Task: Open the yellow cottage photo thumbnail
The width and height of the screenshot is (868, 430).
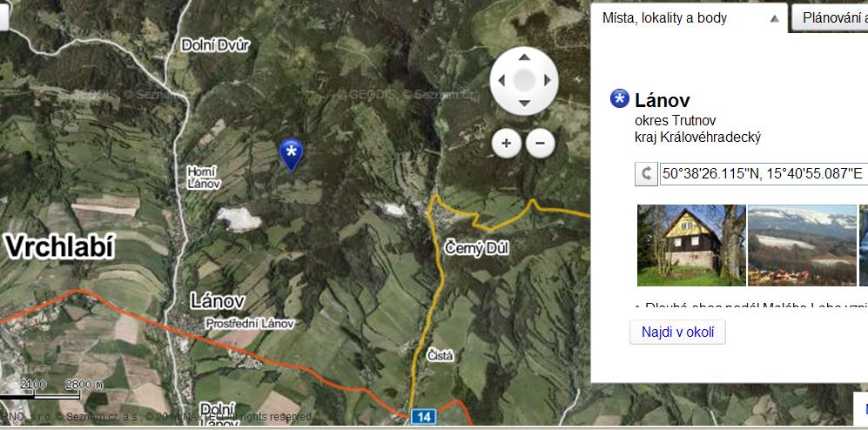Action: pyautogui.click(x=691, y=245)
